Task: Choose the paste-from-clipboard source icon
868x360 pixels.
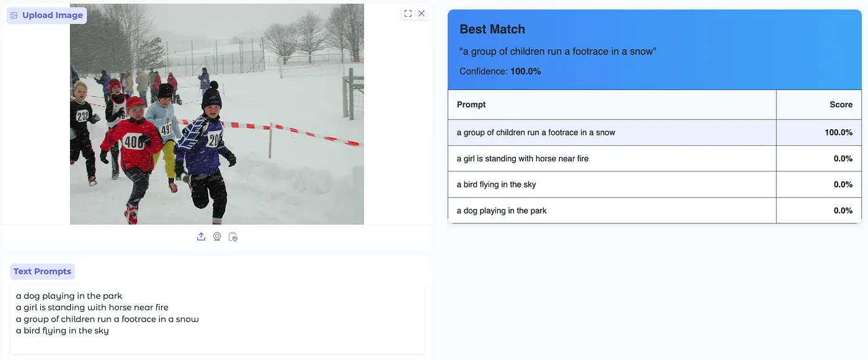Action: (x=233, y=236)
